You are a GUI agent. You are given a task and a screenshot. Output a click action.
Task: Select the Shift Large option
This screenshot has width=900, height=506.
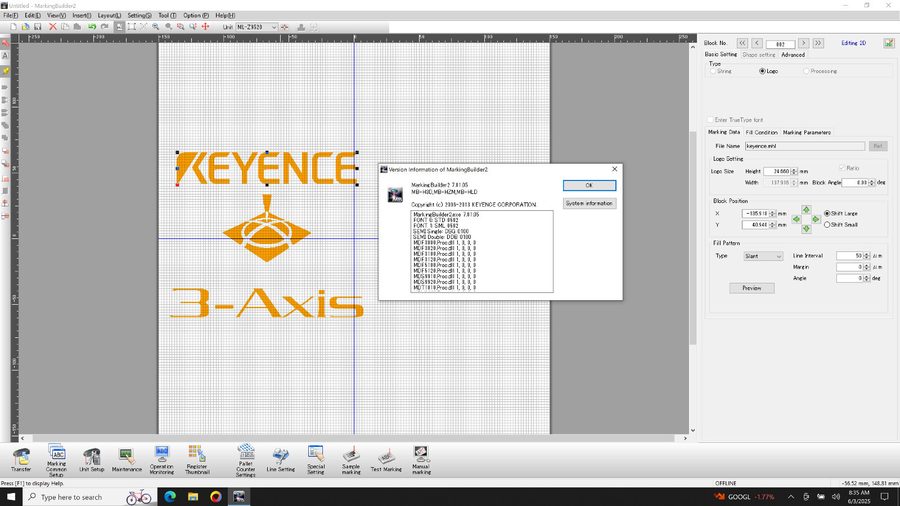click(x=827, y=213)
